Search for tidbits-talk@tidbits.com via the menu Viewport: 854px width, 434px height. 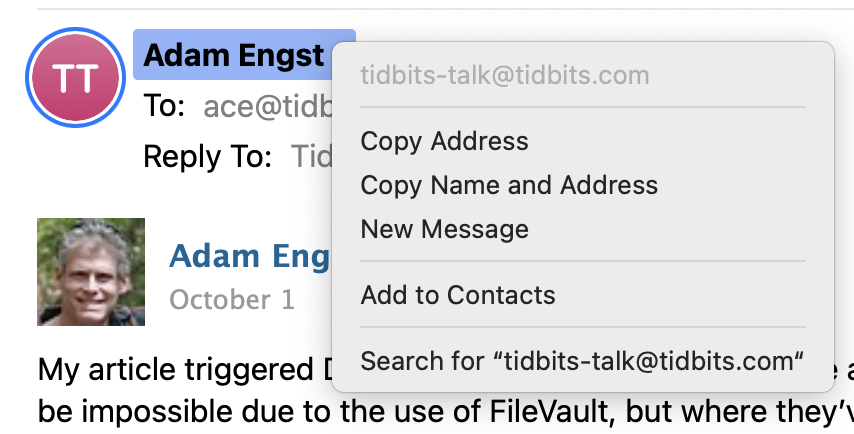click(582, 360)
